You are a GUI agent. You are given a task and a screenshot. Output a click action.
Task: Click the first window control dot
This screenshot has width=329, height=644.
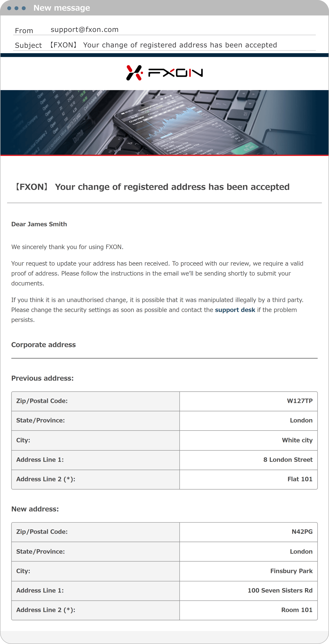(x=9, y=8)
